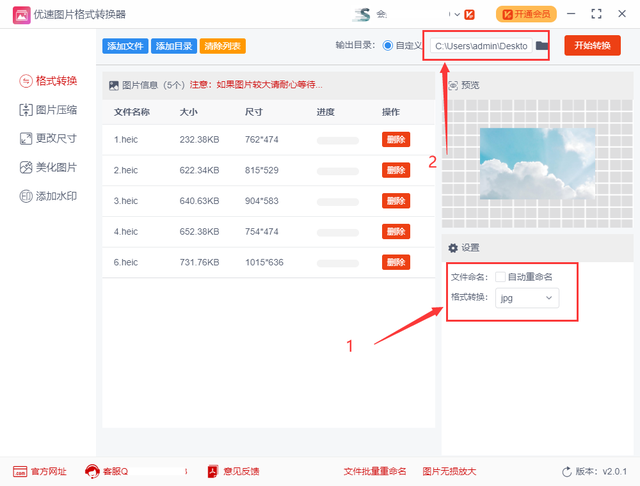
Task: Click the 官方网址 website icon
Action: coord(20,471)
